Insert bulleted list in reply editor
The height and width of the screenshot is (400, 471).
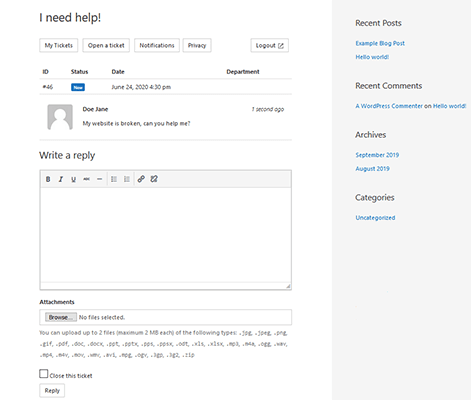pyautogui.click(x=114, y=179)
